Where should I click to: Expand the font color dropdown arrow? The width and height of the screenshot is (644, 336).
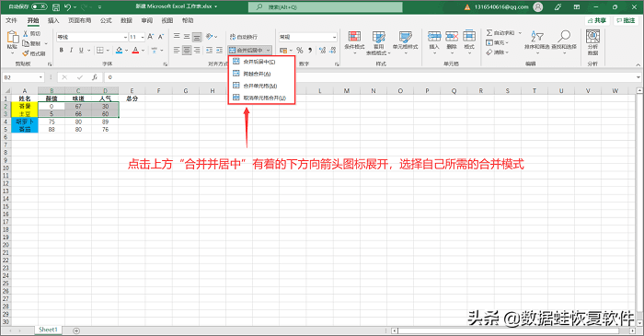coord(143,50)
